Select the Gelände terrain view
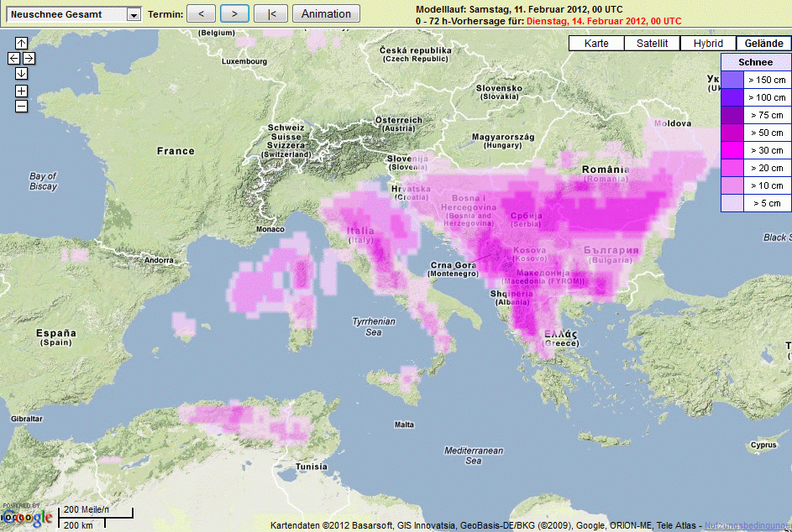792x532 pixels. (x=763, y=44)
